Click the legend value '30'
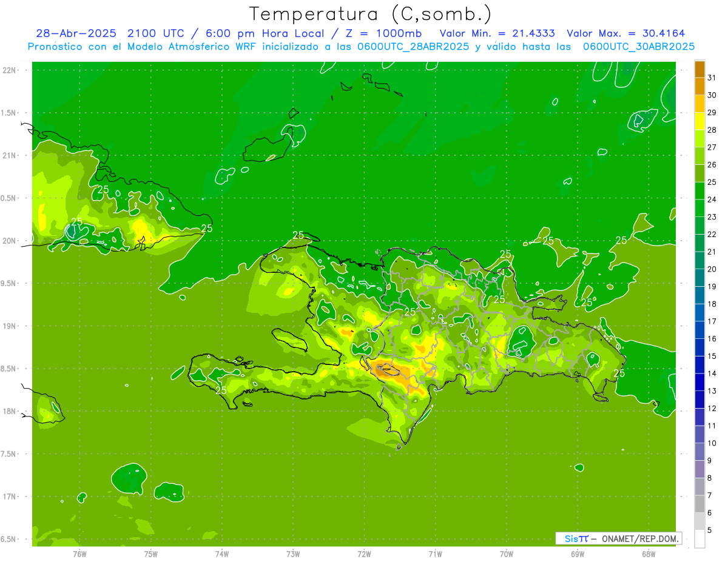The height and width of the screenshot is (562, 728). tap(712, 95)
